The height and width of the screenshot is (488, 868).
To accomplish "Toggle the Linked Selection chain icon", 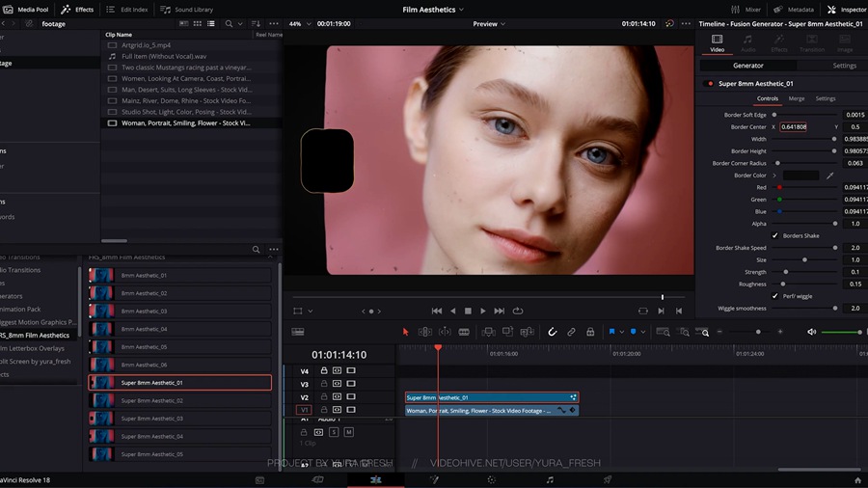I will pyautogui.click(x=571, y=332).
